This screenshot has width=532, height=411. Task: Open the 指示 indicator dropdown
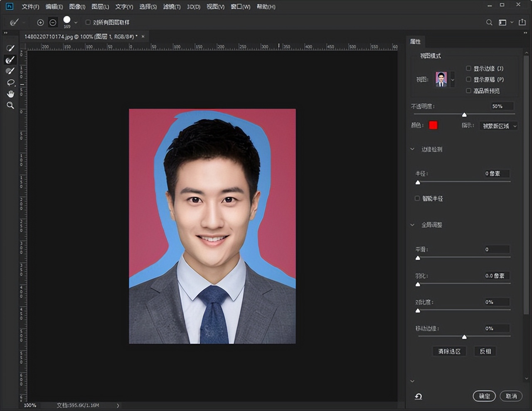(498, 126)
